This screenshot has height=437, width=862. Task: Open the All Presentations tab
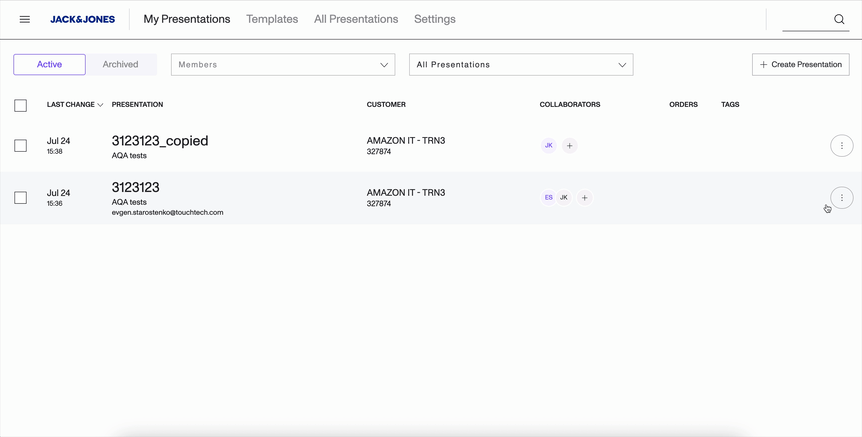pos(356,19)
